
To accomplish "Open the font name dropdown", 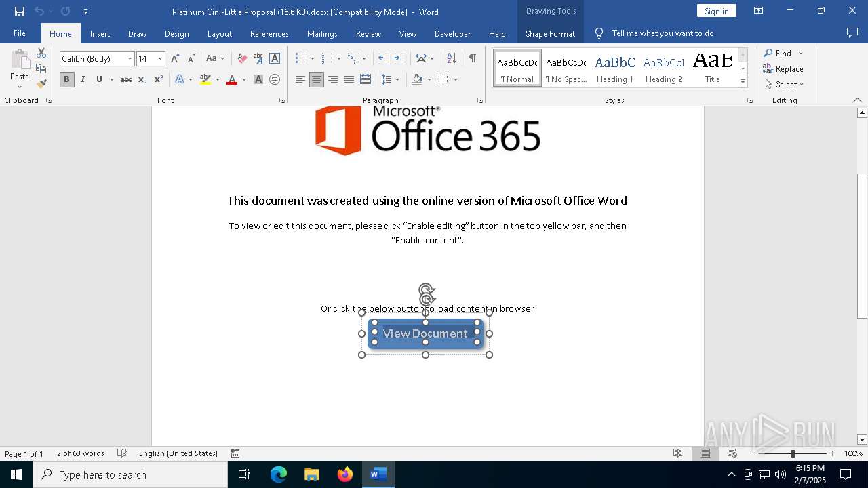I will [130, 59].
